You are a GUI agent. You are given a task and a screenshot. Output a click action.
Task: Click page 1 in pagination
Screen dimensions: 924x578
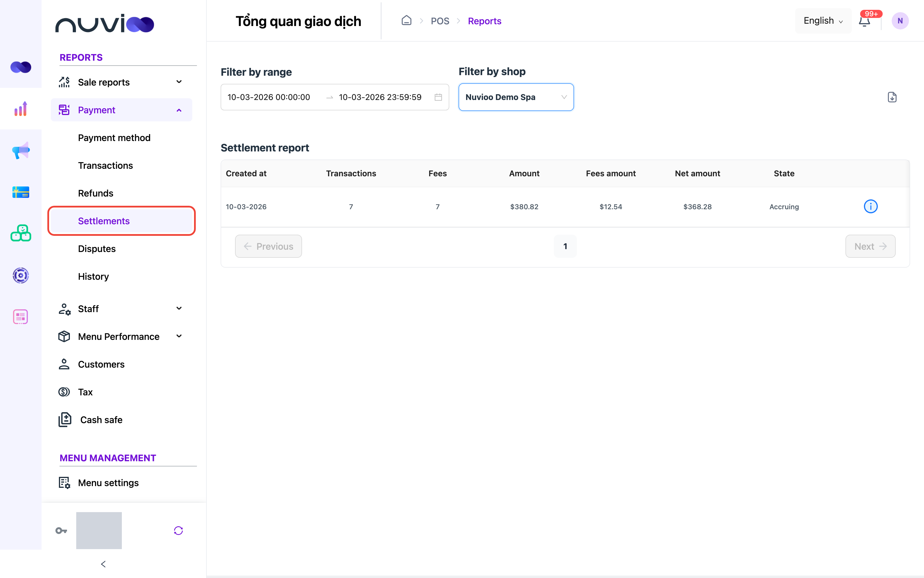pyautogui.click(x=565, y=246)
